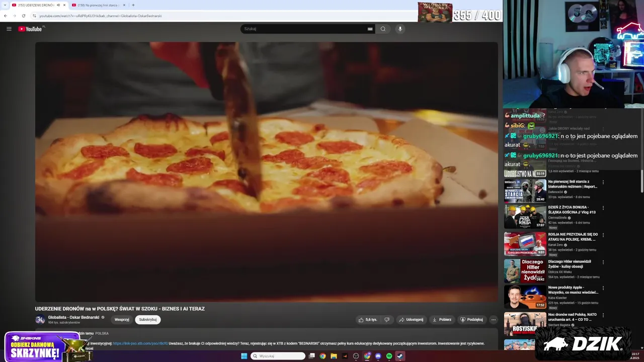Close the 'Na pierwszej linii starcia' tab
The height and width of the screenshot is (362, 644).
[124, 5]
